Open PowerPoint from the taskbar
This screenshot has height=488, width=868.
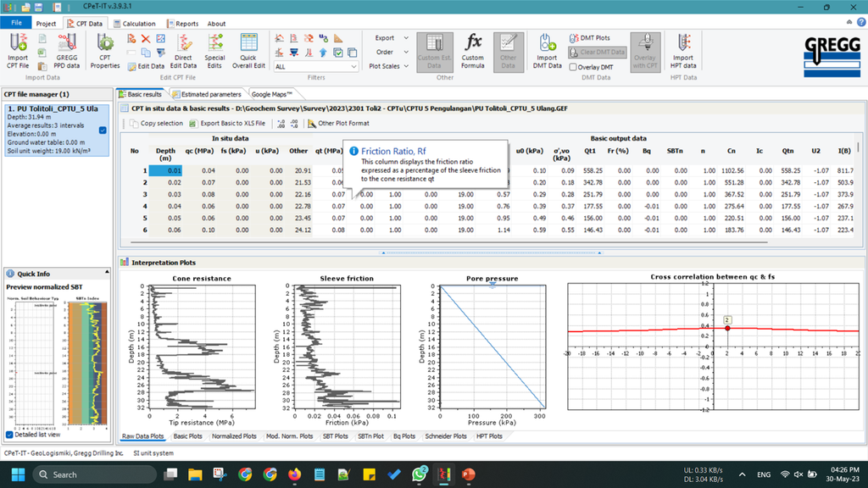point(469,474)
